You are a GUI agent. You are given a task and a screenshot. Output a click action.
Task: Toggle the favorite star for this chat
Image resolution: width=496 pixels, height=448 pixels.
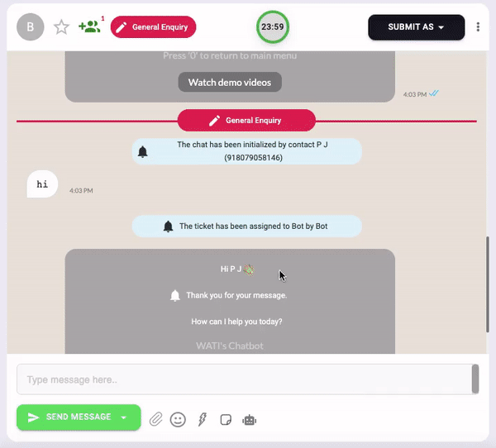[x=61, y=27]
